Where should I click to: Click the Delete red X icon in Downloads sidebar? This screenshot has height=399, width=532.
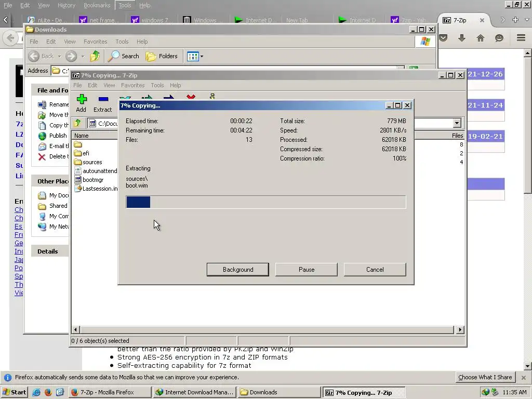42,156
